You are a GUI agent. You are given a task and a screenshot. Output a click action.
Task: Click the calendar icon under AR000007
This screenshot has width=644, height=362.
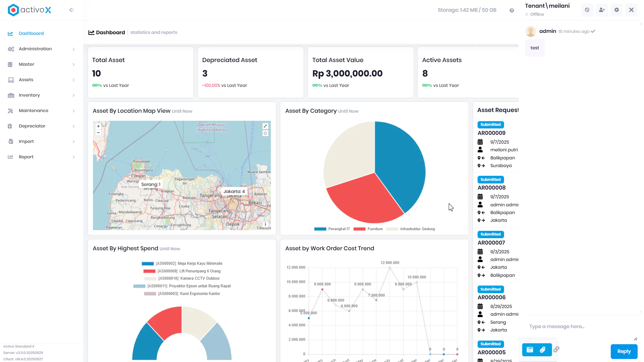click(480, 252)
